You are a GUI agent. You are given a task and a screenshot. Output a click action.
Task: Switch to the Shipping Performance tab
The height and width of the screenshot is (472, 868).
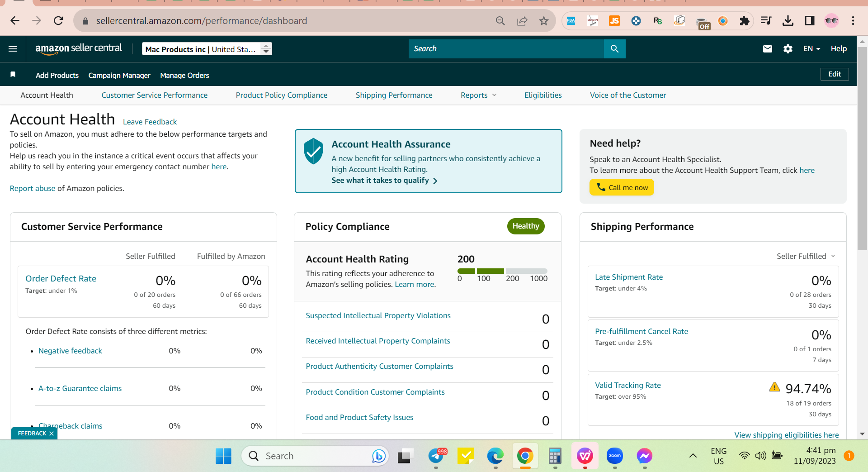tap(394, 95)
